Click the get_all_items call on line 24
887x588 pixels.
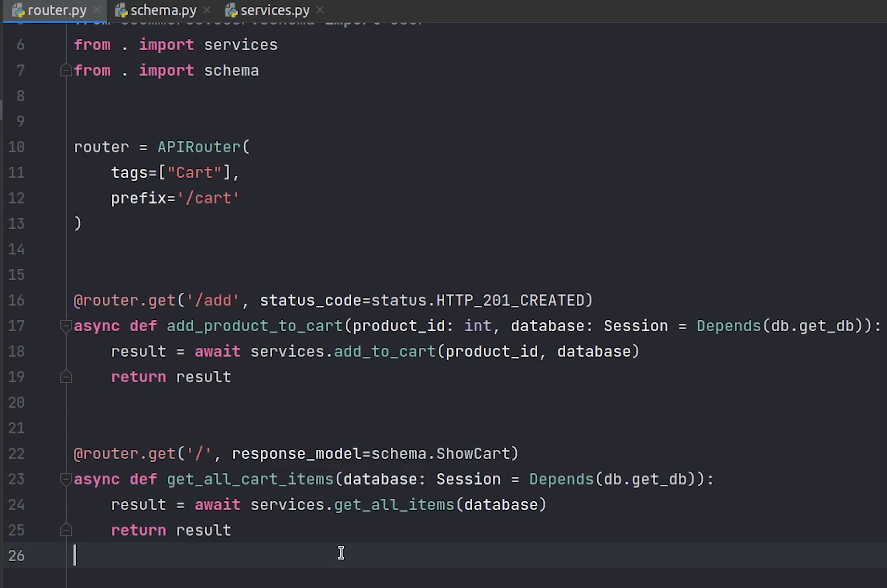click(394, 505)
